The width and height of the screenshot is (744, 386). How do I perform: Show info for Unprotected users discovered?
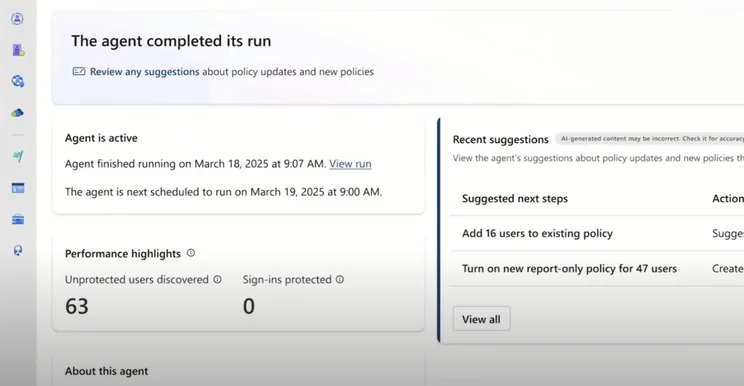217,279
